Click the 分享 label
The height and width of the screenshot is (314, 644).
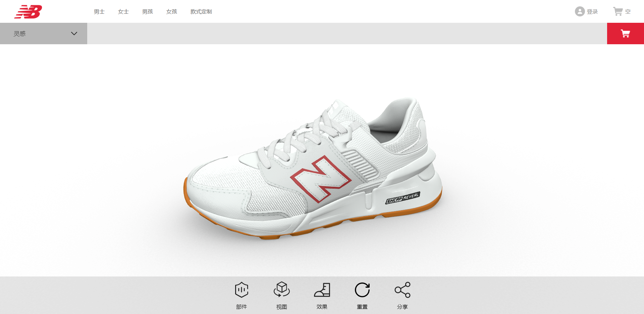click(402, 307)
